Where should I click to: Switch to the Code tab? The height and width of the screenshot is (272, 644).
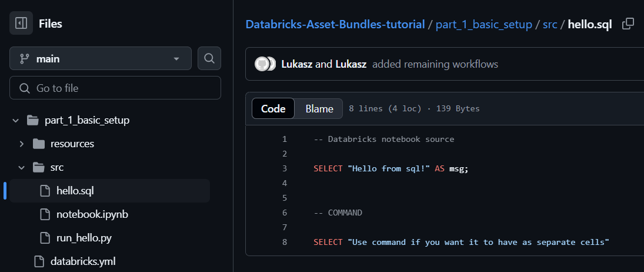click(x=273, y=108)
